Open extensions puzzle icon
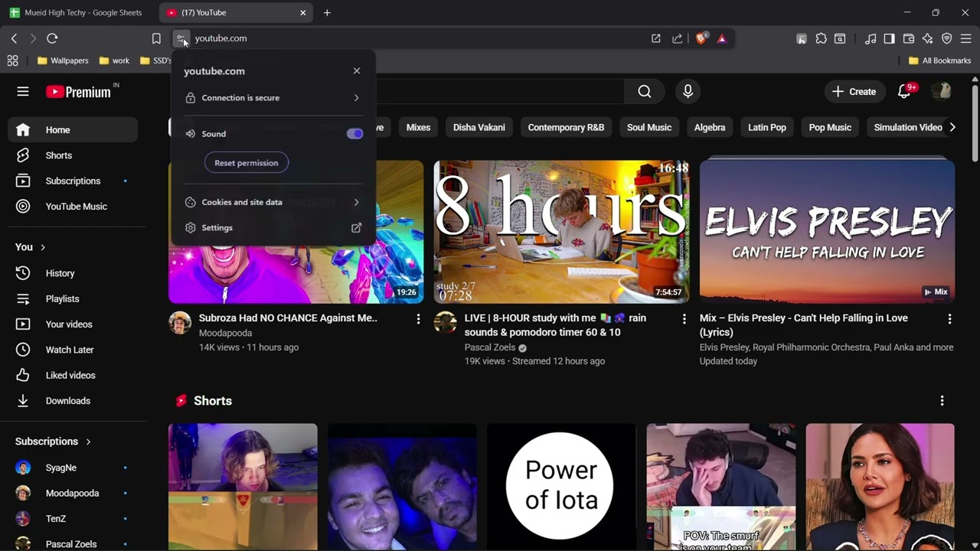 [821, 38]
